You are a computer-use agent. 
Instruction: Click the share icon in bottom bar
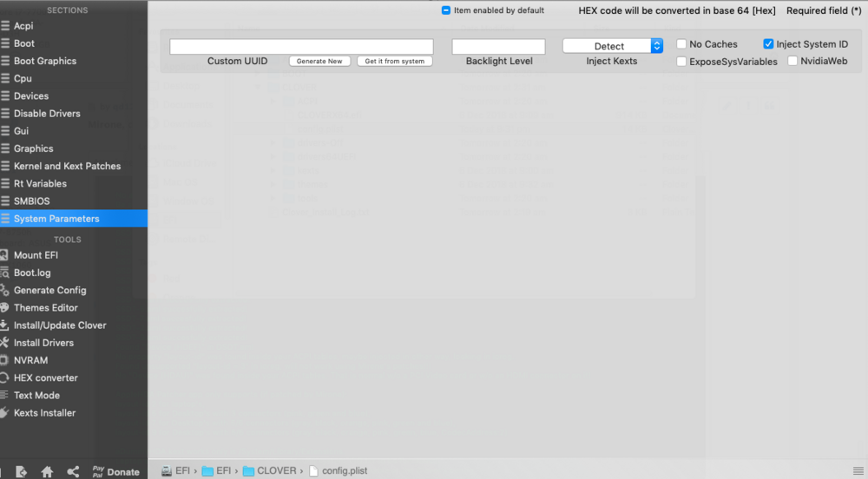click(74, 471)
